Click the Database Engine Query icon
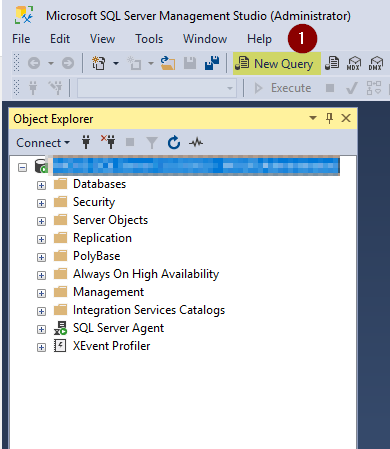 [x=332, y=63]
